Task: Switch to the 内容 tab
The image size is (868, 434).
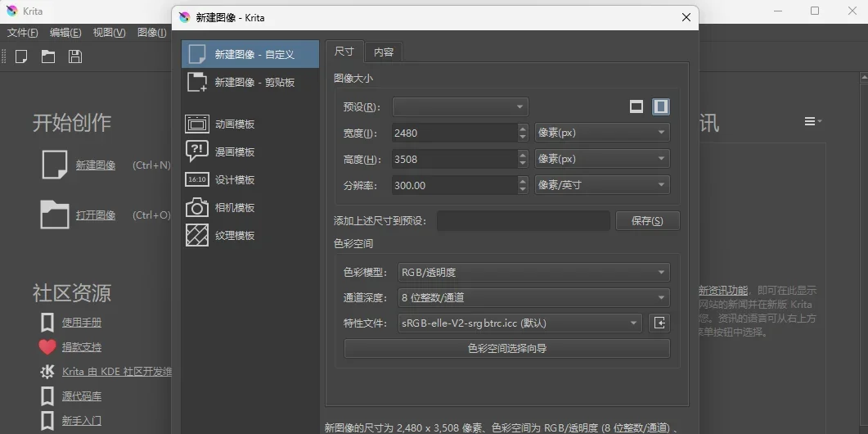Action: [384, 52]
